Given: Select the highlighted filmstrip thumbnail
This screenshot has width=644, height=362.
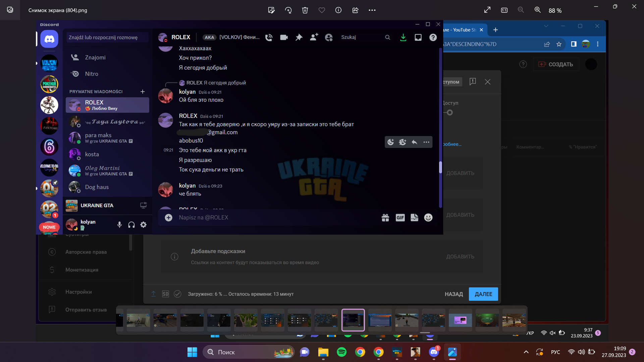Looking at the screenshot, I should (353, 320).
